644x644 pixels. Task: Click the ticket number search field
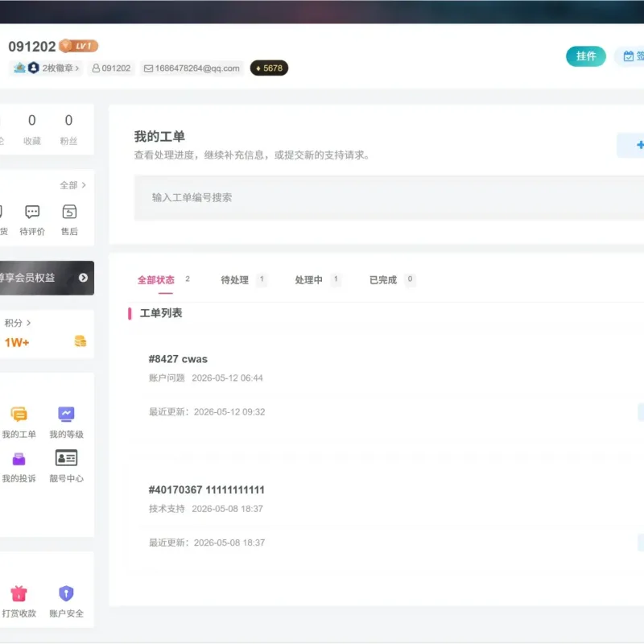(x=389, y=197)
